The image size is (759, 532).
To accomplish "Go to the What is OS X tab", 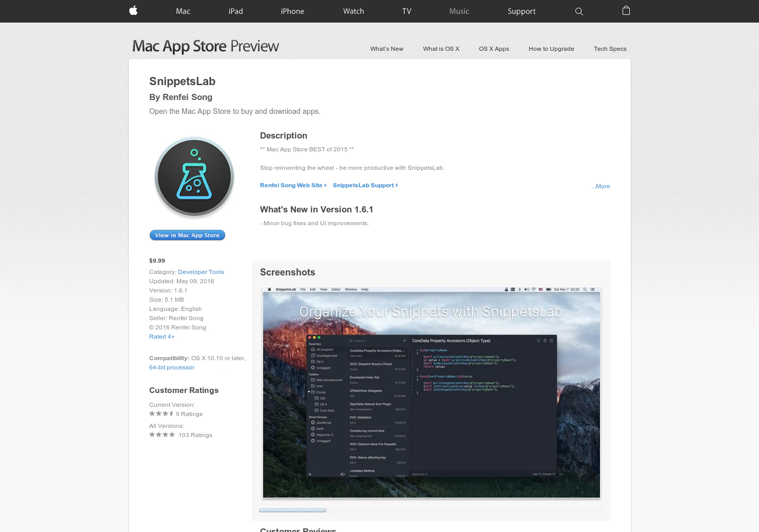I will [x=441, y=49].
